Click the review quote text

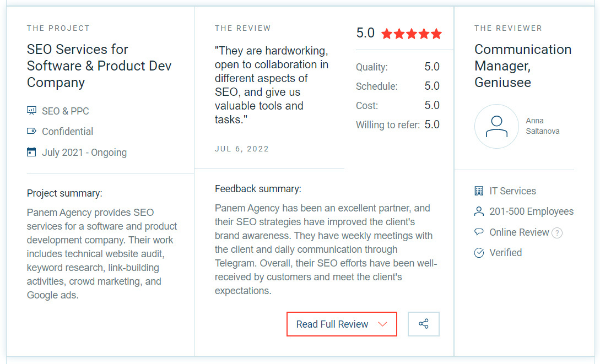(272, 85)
